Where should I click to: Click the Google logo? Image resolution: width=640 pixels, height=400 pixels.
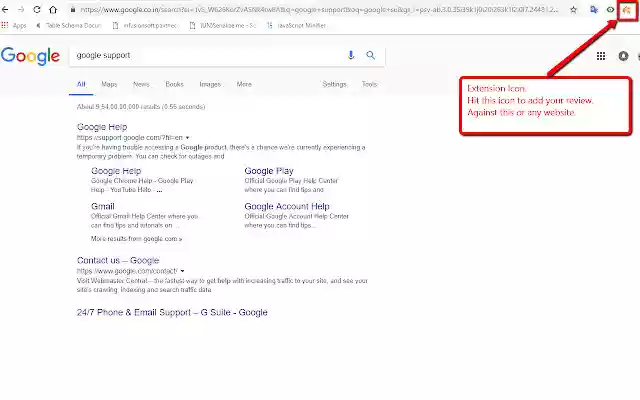tap(30, 56)
